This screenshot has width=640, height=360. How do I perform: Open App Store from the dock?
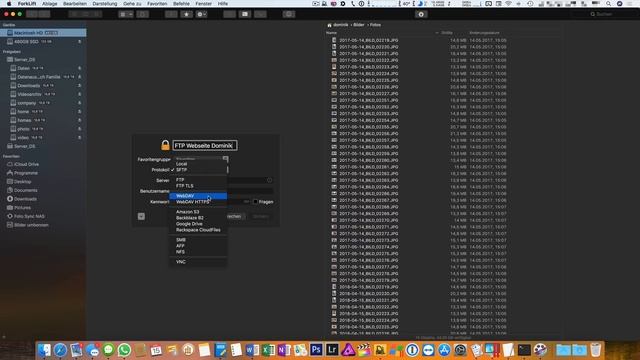(x=444, y=350)
